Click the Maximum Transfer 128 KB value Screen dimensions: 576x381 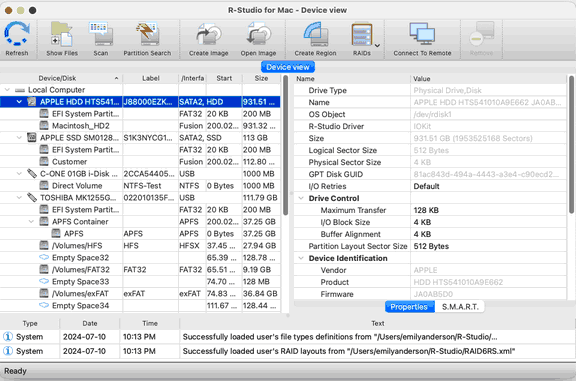click(x=426, y=210)
